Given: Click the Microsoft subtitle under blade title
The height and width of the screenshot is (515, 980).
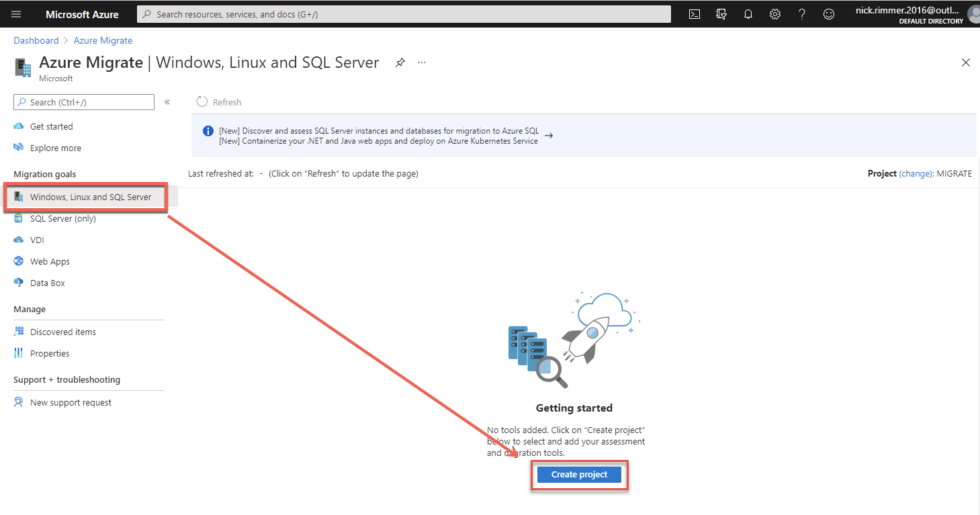Looking at the screenshot, I should point(56,79).
